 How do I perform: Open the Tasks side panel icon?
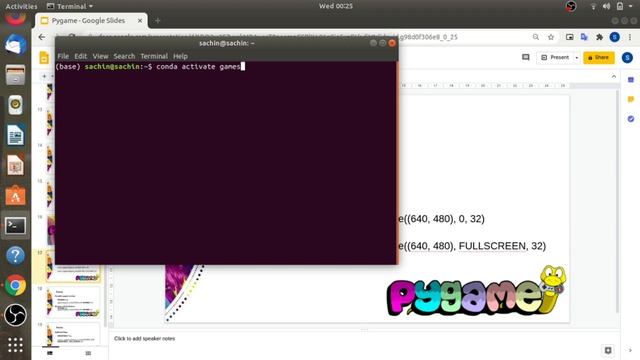click(631, 119)
